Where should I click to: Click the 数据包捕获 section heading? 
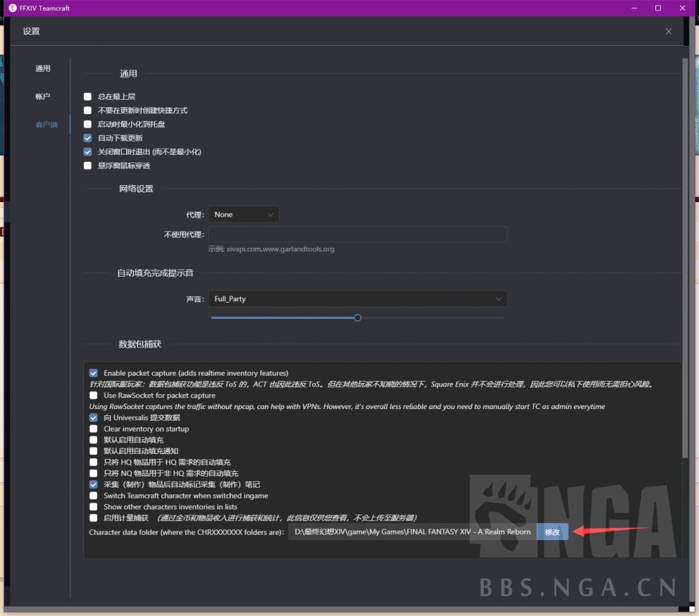tap(140, 344)
